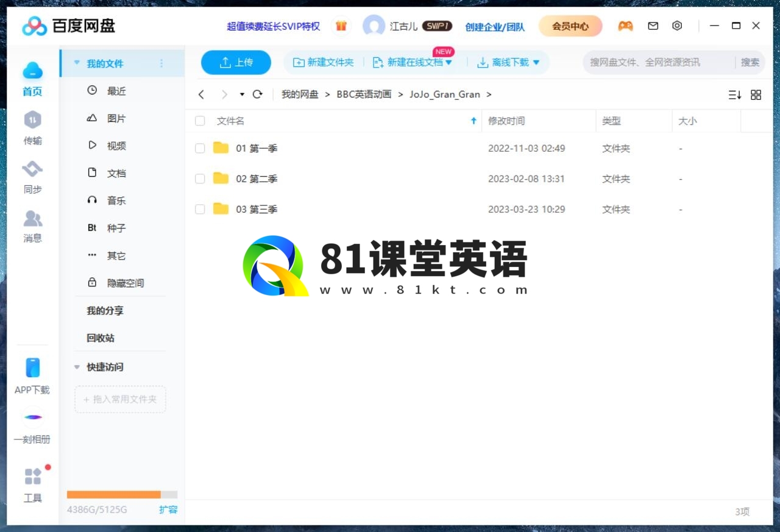Click the search field 搜网盘文件
This screenshot has height=532, width=780.
659,62
